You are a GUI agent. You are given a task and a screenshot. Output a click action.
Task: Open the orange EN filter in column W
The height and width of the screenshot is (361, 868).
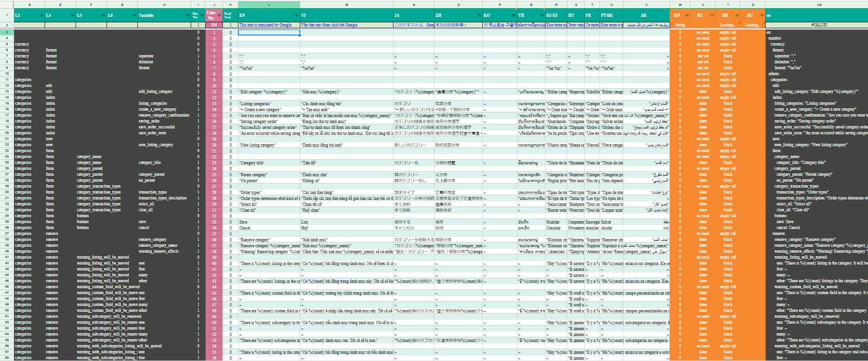click(687, 15)
